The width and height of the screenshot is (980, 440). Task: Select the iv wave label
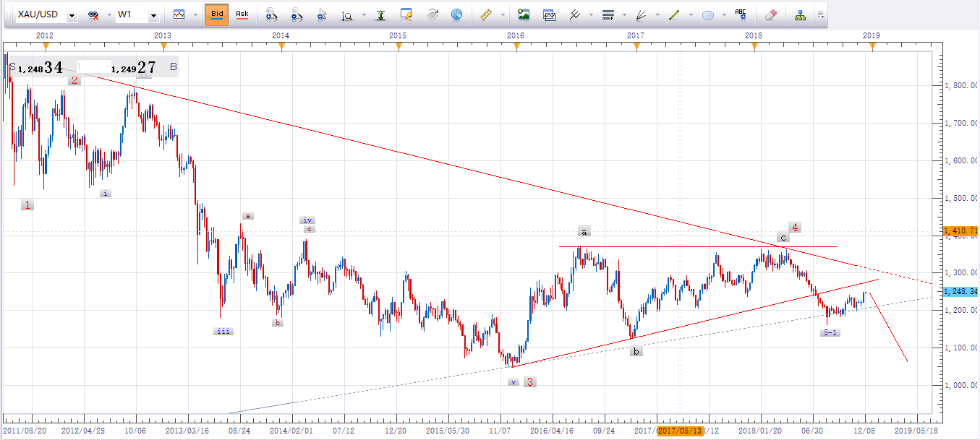[308, 220]
